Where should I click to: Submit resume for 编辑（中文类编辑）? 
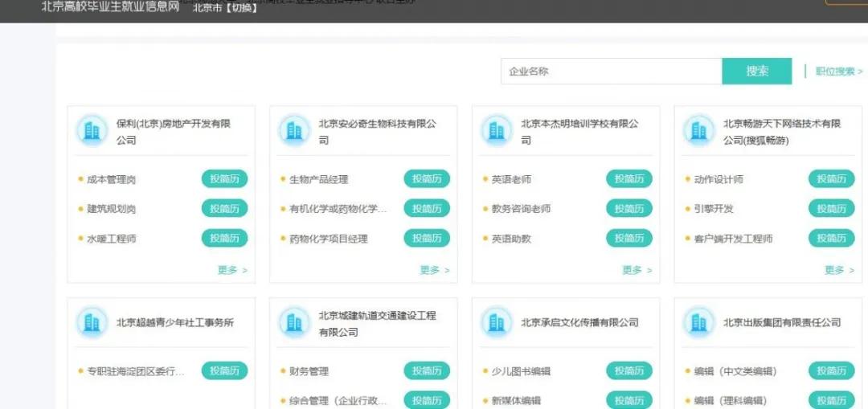(x=832, y=370)
